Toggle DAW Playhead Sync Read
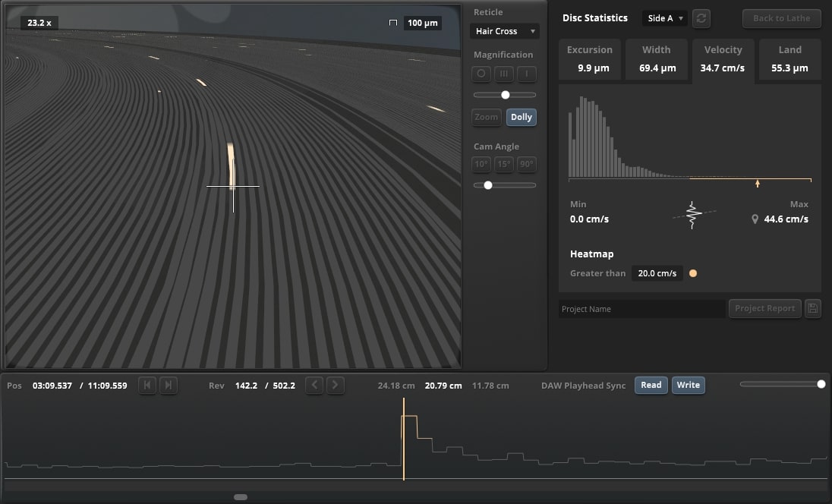 pyautogui.click(x=651, y=386)
